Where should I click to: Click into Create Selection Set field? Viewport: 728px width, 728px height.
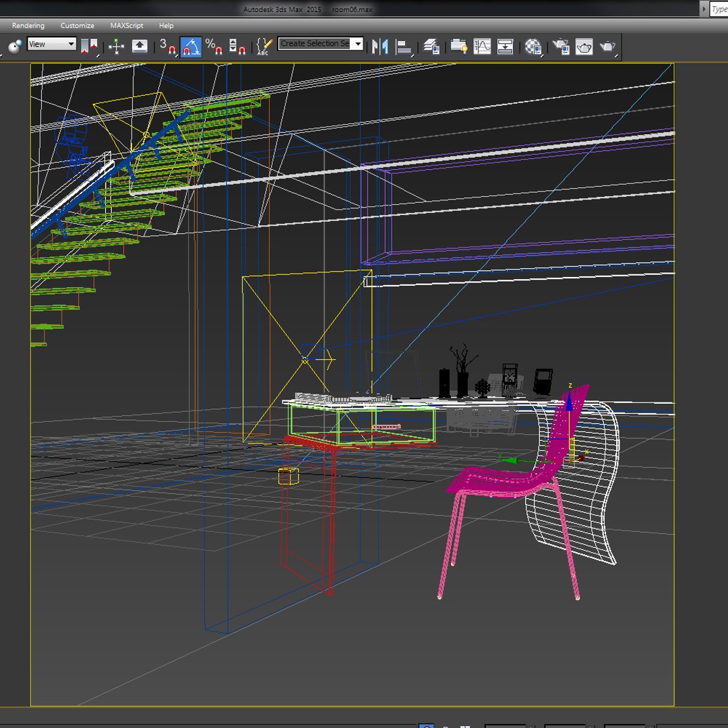(314, 44)
